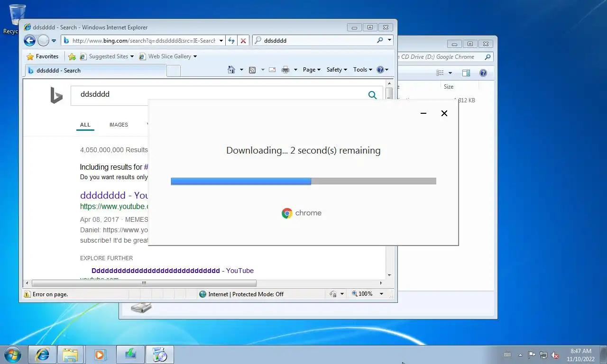Toggle the Explorer preview pane icon
607x364 pixels.
466,73
